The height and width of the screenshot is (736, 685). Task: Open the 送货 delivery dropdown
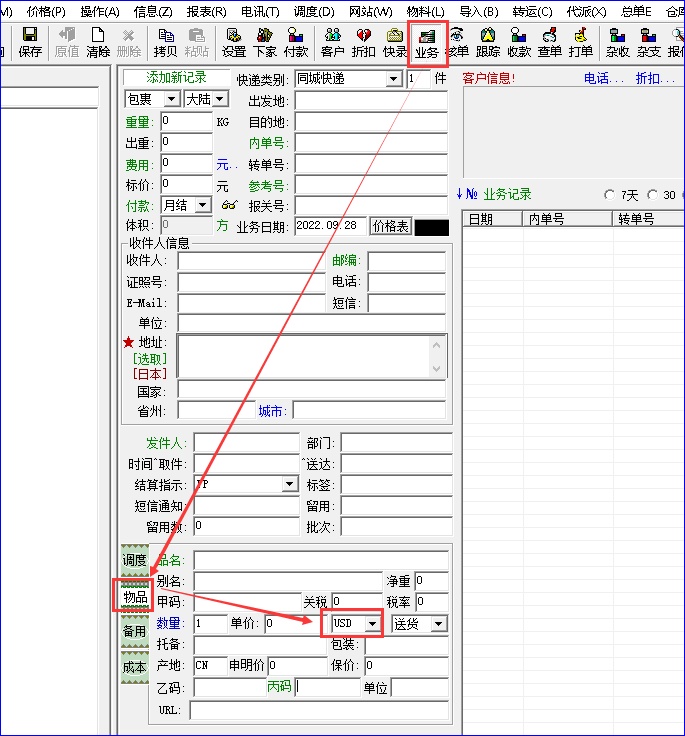439,624
